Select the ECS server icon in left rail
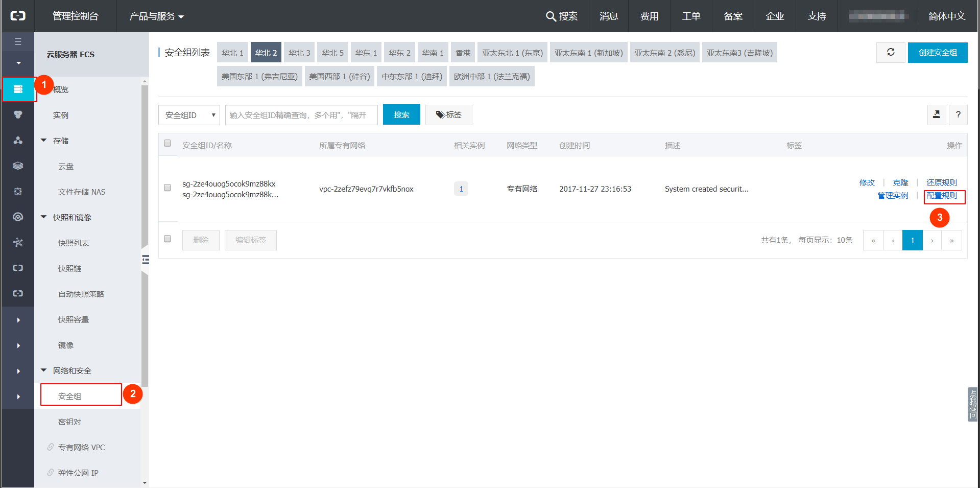Screen dimensions: 980x488 pyautogui.click(x=18, y=89)
